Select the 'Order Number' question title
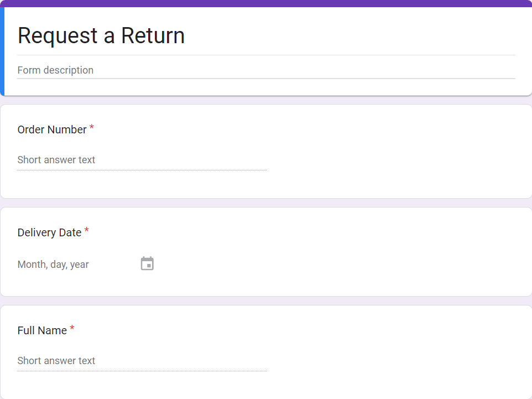The height and width of the screenshot is (399, 532). tap(52, 129)
